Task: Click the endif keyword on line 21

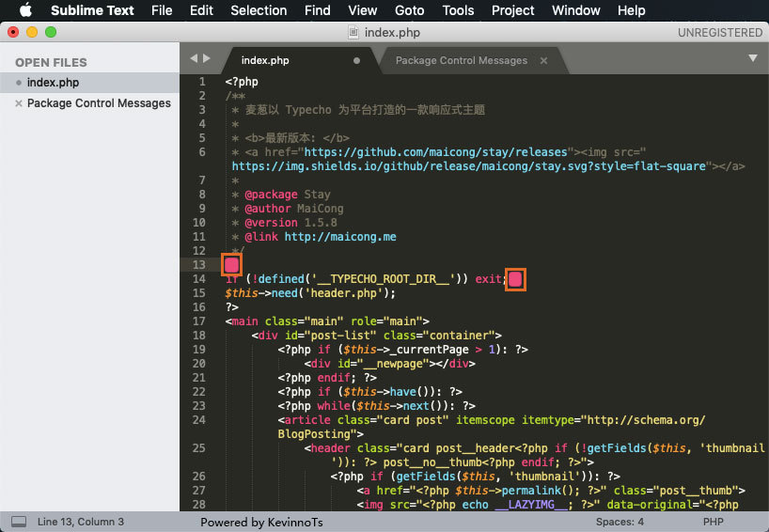Action: click(x=334, y=378)
